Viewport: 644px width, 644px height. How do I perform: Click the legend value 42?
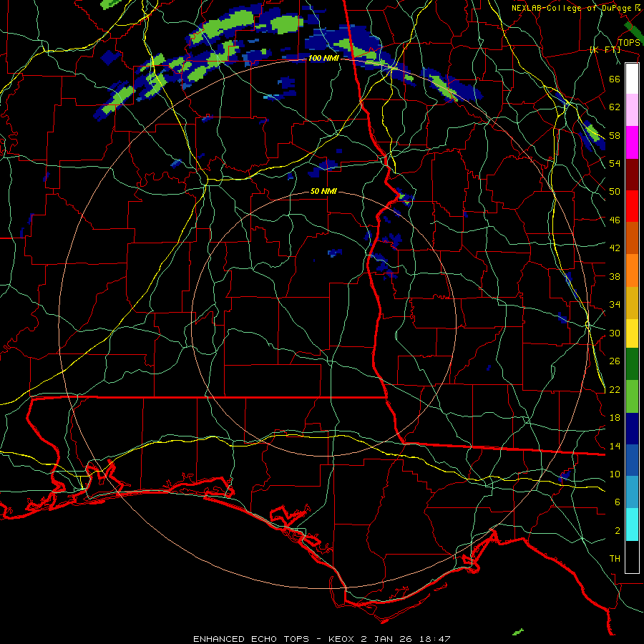tap(615, 248)
